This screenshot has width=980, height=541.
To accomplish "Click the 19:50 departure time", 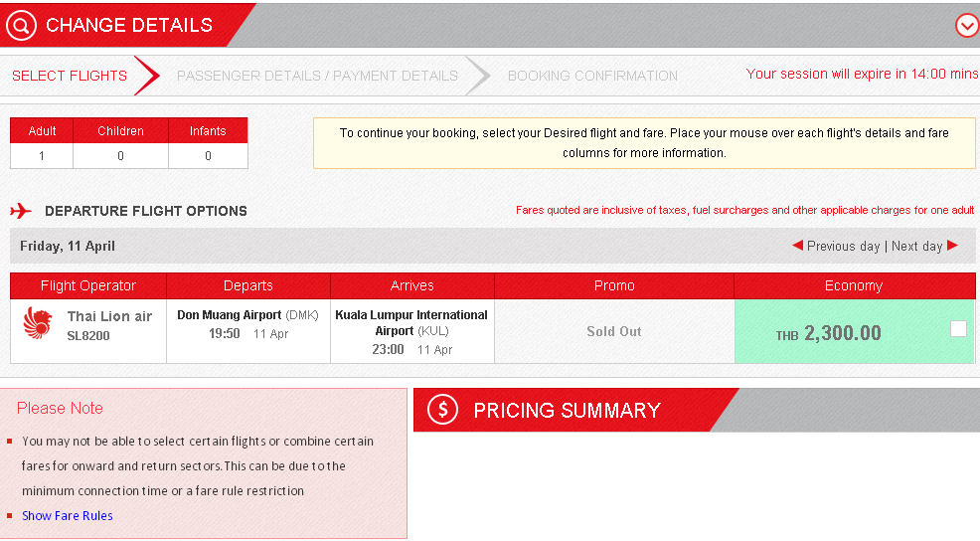I will click(x=225, y=334).
